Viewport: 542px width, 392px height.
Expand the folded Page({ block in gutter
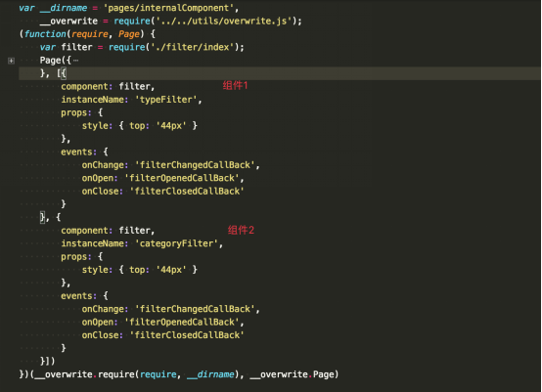pos(11,61)
